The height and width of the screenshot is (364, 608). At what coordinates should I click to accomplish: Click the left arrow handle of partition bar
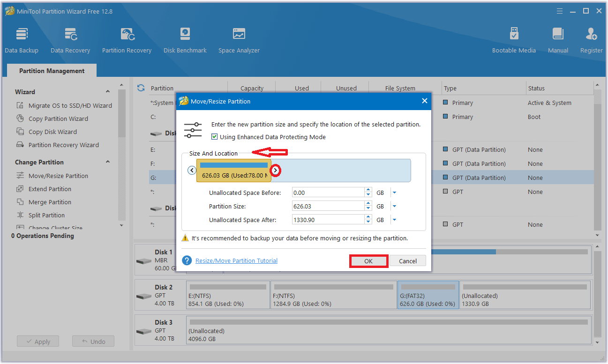(192, 171)
